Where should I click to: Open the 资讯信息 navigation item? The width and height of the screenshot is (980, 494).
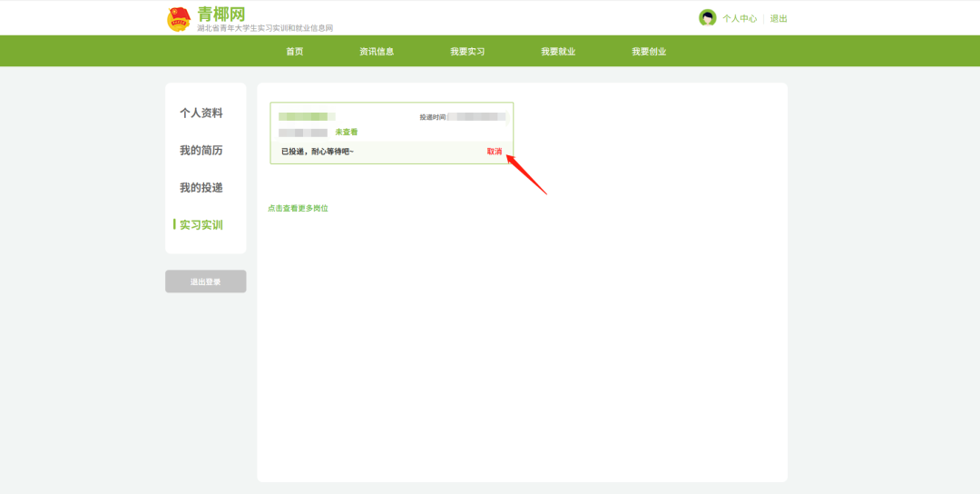377,52
